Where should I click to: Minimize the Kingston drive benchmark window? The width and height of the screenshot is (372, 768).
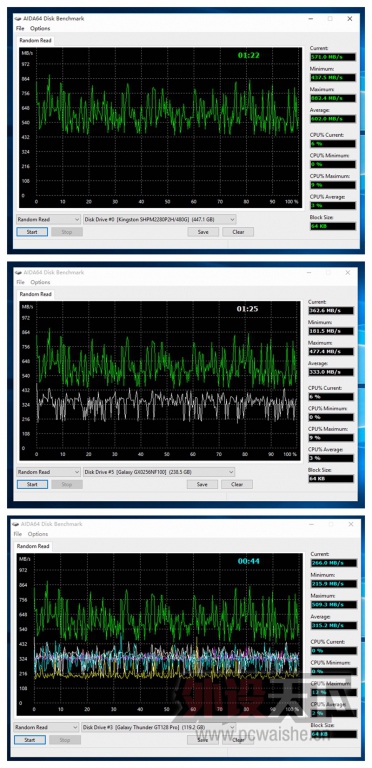click(311, 19)
